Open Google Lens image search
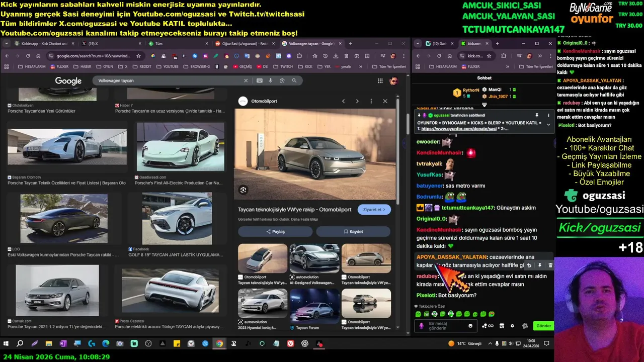Image resolution: width=644 pixels, height=362 pixels. [x=282, y=80]
